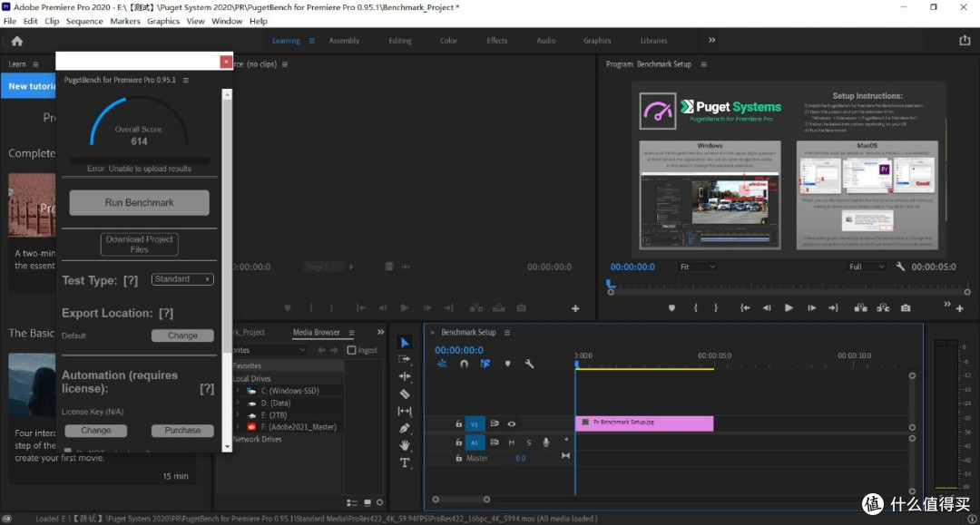The width and height of the screenshot is (980, 525).
Task: Select the Pr Benchmark Setup.jpg clip
Action: tap(644, 423)
